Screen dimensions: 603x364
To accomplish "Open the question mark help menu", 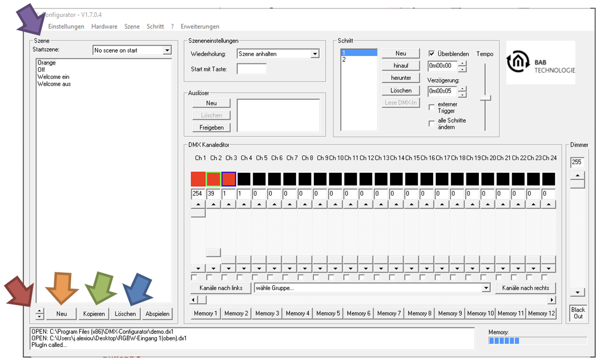I will pyautogui.click(x=173, y=26).
